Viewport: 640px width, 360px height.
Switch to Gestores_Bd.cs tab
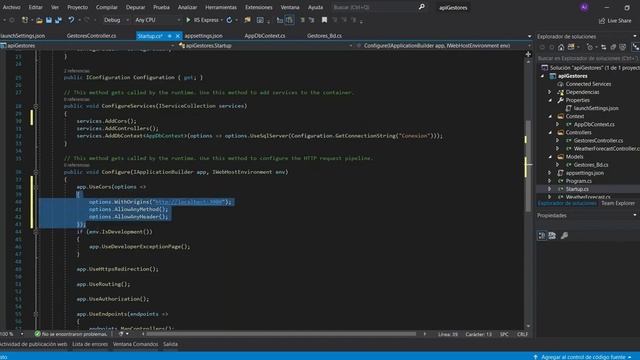(324, 36)
